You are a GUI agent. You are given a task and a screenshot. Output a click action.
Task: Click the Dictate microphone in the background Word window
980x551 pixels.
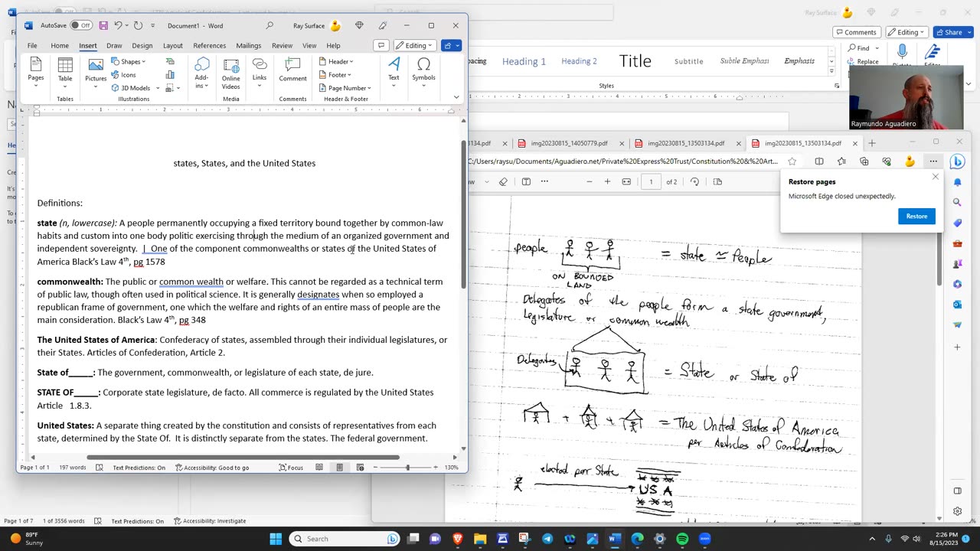pyautogui.click(x=902, y=52)
